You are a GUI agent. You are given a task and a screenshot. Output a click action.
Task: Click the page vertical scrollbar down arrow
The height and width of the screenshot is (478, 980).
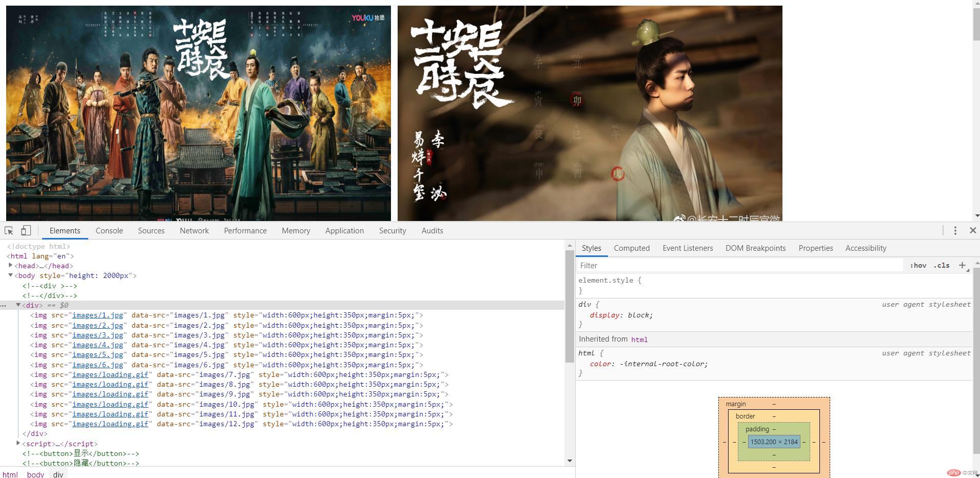pos(976,216)
